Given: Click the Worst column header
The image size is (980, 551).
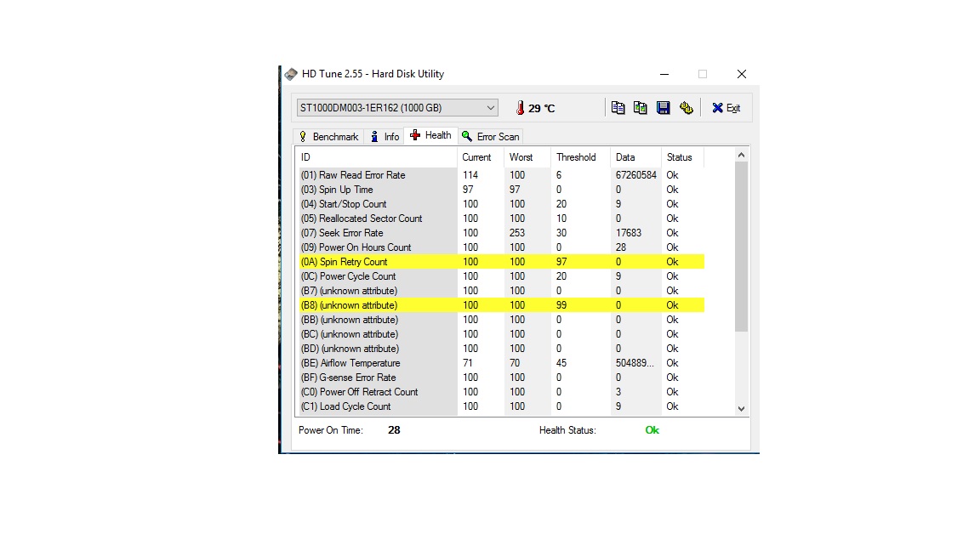Looking at the screenshot, I should 527,157.
